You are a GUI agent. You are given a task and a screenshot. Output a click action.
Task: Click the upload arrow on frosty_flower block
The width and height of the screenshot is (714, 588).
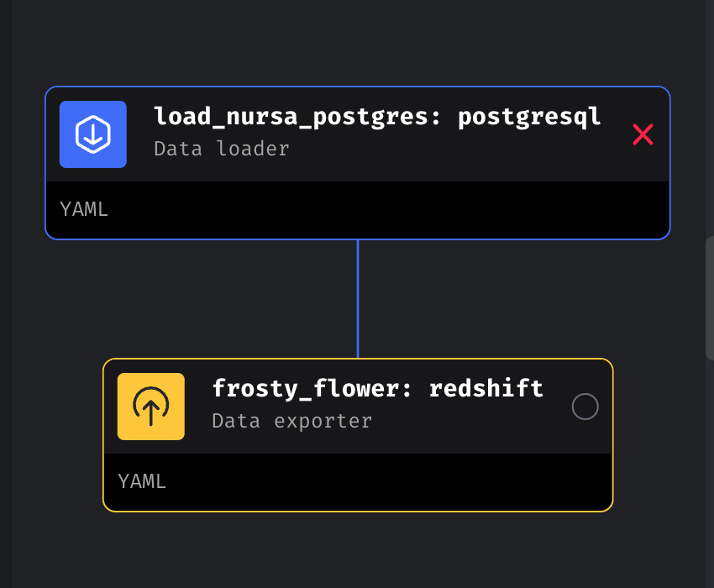point(151,407)
